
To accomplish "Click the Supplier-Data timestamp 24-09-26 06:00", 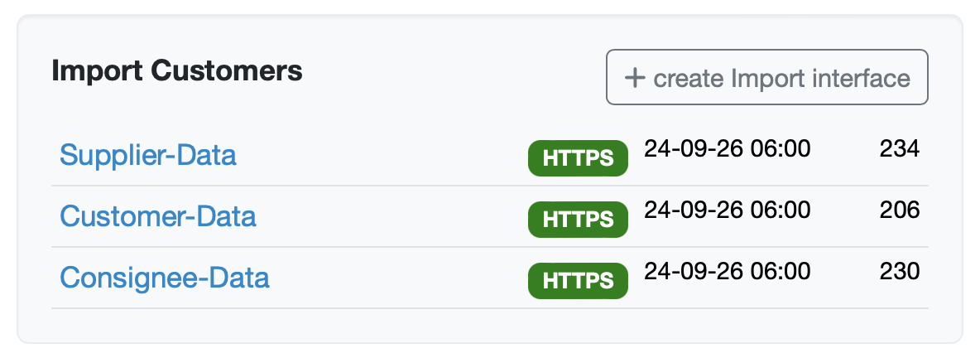I will point(727,149).
